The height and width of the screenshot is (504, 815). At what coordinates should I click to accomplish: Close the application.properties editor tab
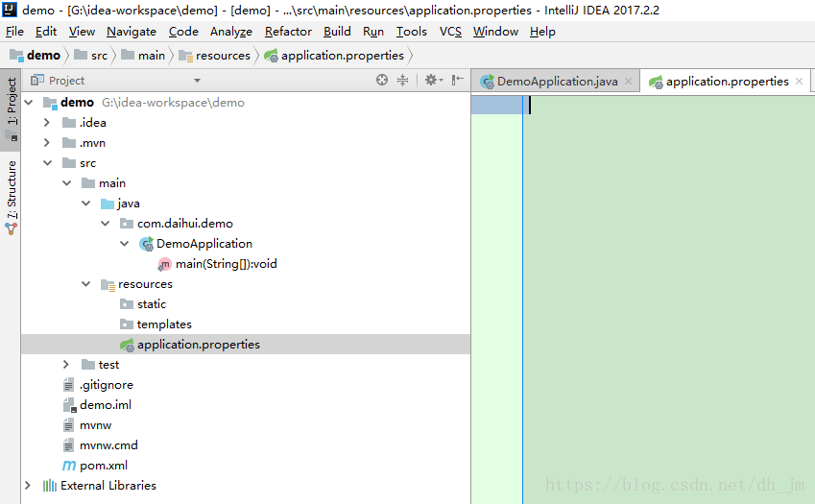pyautogui.click(x=799, y=81)
